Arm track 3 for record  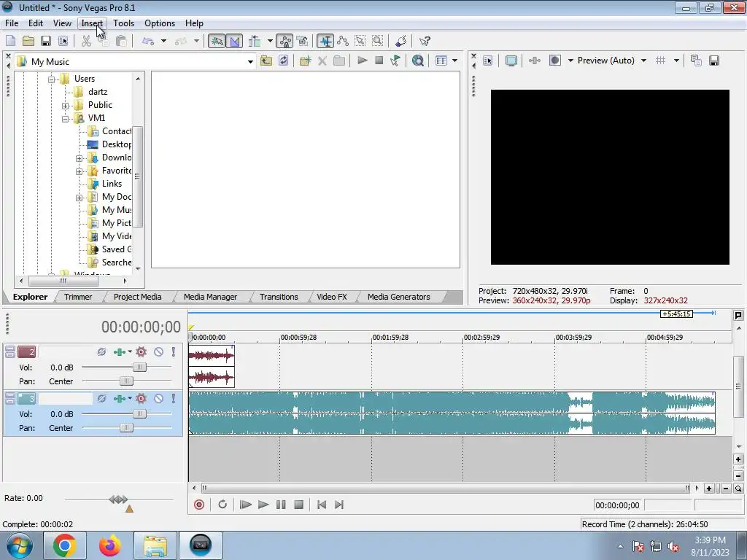point(141,399)
